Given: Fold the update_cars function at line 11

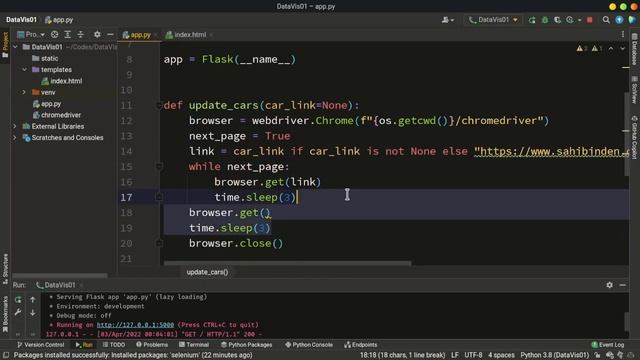Looking at the screenshot, I should click(x=159, y=105).
